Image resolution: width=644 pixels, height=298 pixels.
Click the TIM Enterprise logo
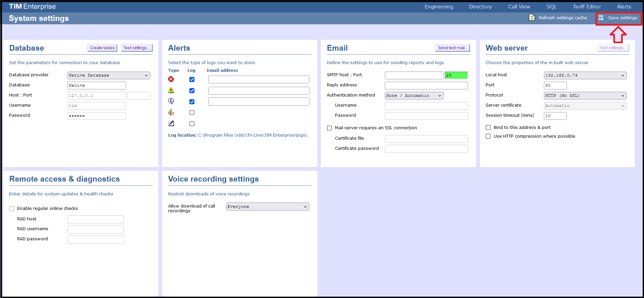tap(32, 6)
